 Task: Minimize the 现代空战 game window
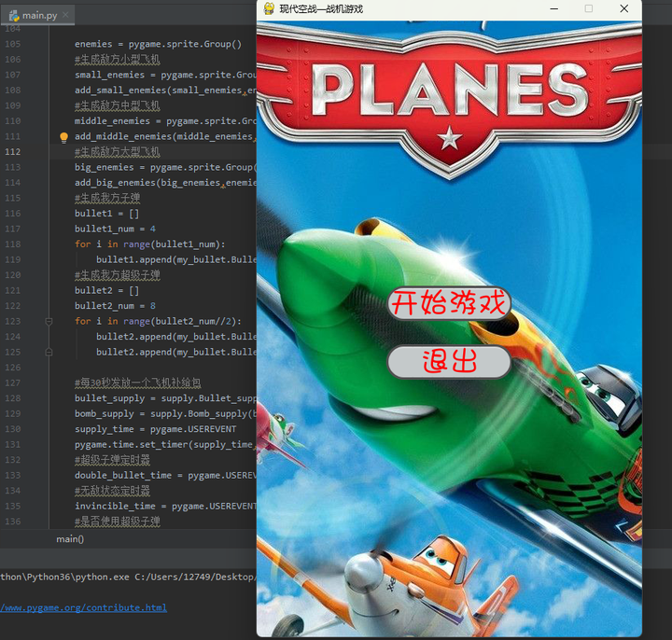554,8
